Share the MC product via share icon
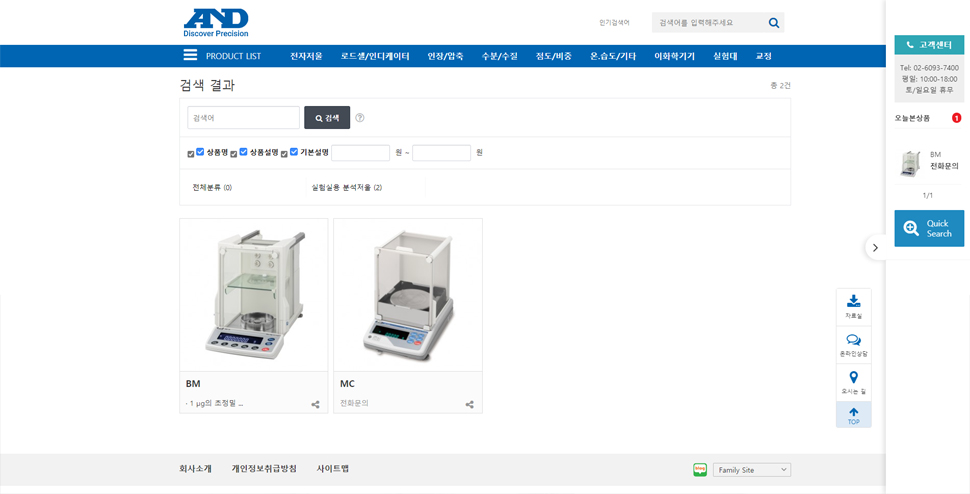Screen dimensions: 970x494 (470, 404)
